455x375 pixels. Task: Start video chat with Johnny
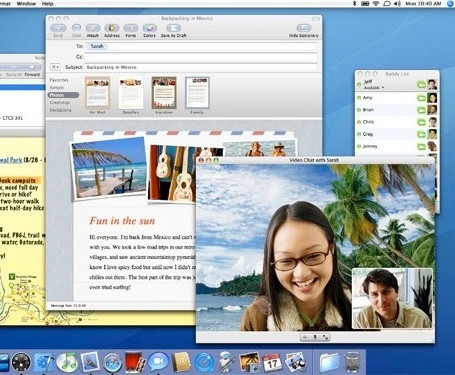pyautogui.click(x=422, y=146)
